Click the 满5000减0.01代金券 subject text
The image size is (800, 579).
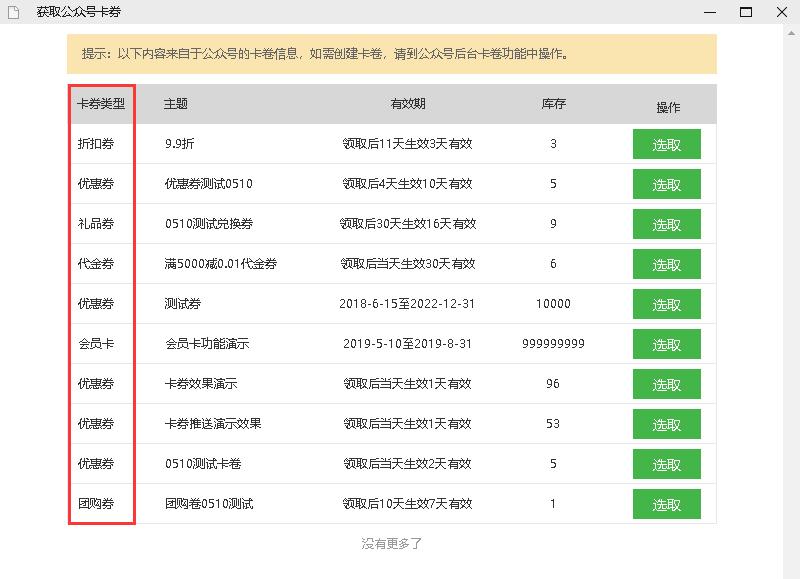[x=220, y=264]
